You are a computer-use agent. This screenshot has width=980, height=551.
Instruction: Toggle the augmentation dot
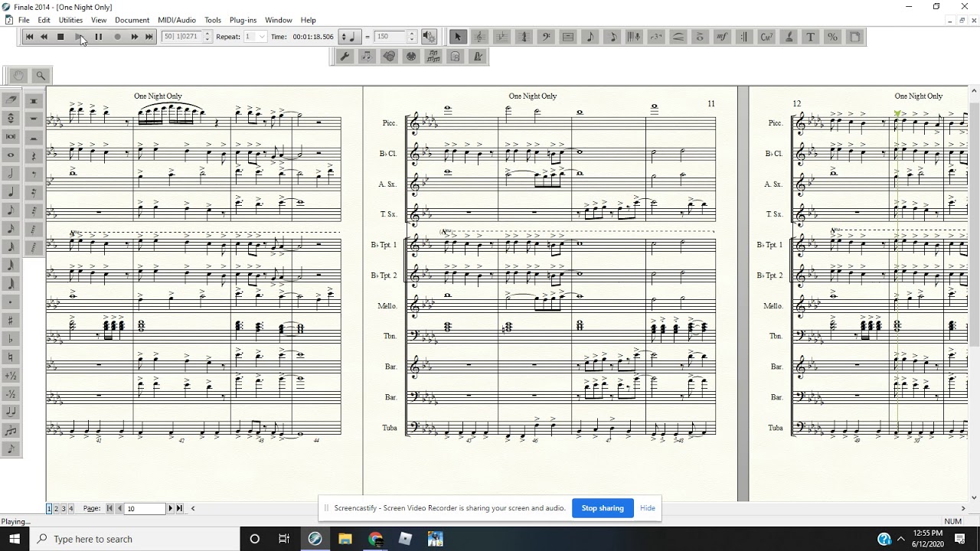point(11,302)
